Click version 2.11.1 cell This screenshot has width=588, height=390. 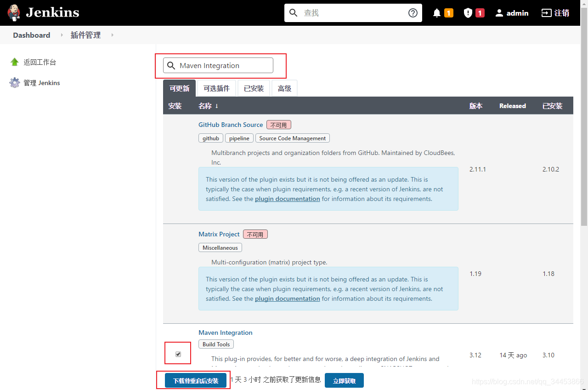pyautogui.click(x=478, y=169)
